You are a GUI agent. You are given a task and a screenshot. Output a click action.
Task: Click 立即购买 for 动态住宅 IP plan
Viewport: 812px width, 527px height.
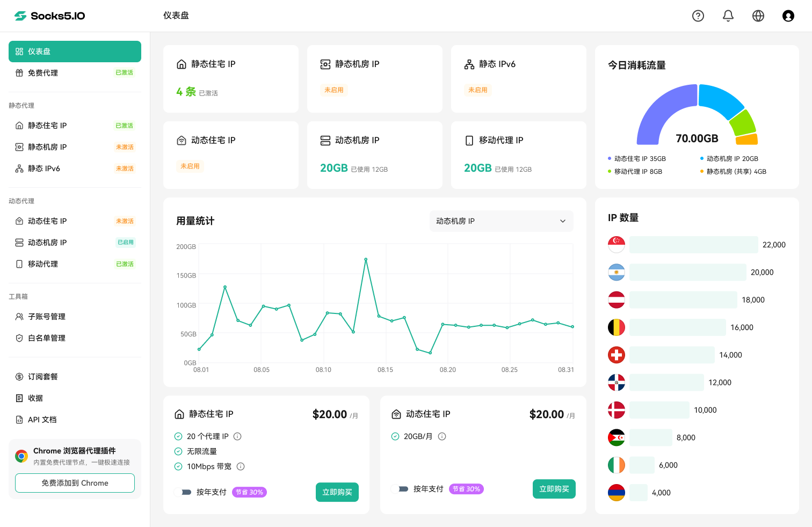point(554,489)
